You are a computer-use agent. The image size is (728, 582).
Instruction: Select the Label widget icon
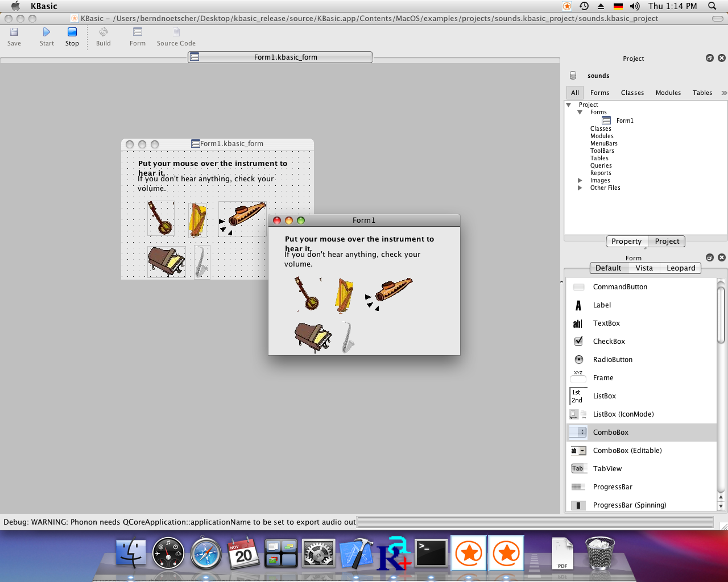click(578, 305)
